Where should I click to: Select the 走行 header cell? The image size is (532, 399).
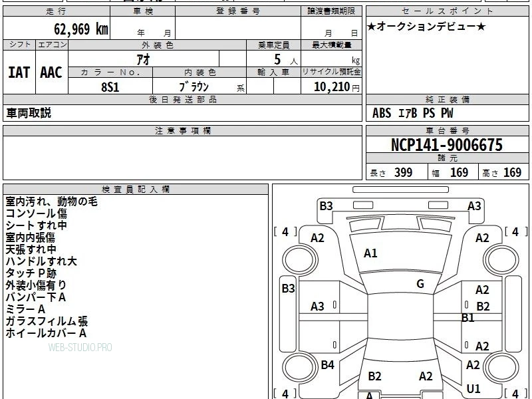point(57,11)
